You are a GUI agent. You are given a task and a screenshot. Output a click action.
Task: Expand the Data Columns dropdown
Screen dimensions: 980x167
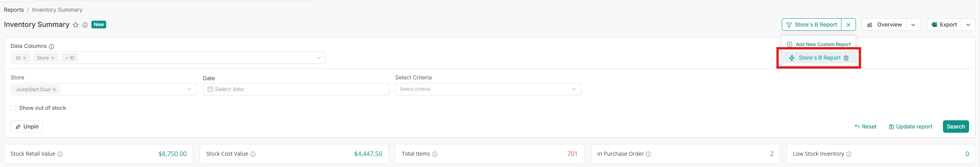coord(318,58)
